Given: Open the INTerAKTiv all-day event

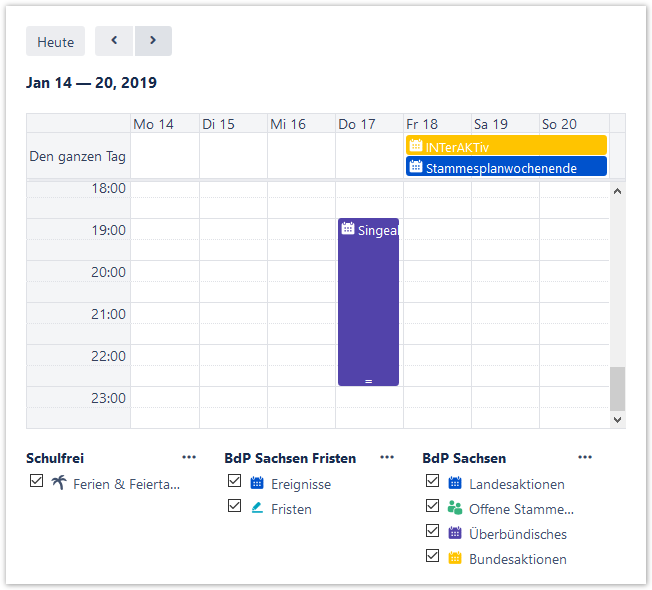Looking at the screenshot, I should click(x=506, y=146).
